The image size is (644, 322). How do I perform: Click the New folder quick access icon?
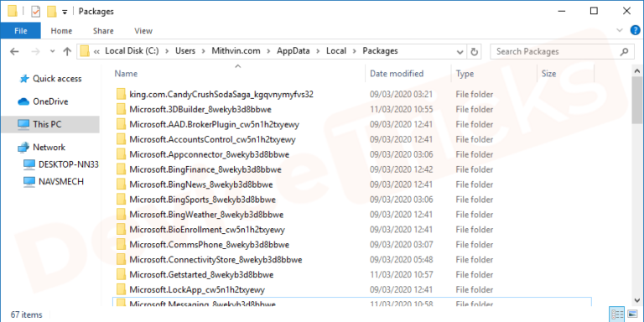coord(51,12)
